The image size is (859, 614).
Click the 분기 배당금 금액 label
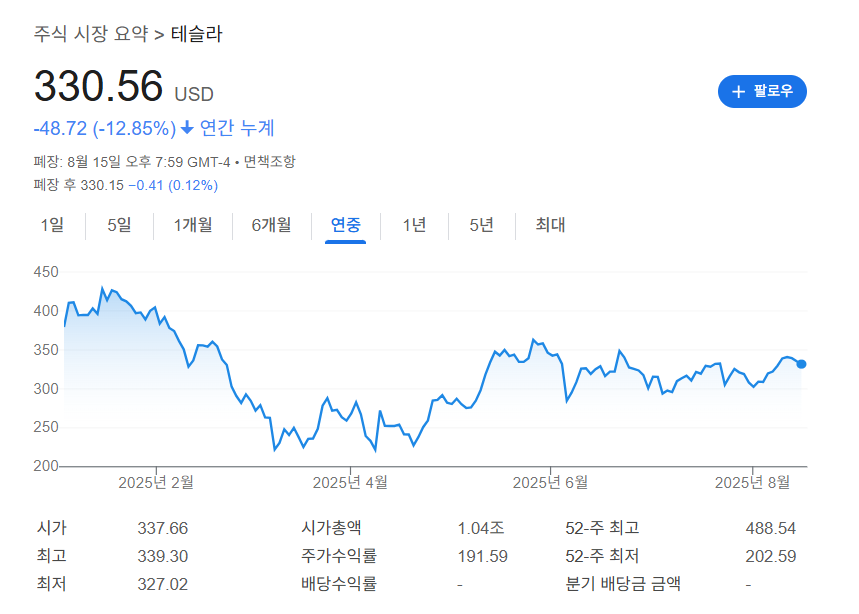click(x=623, y=583)
